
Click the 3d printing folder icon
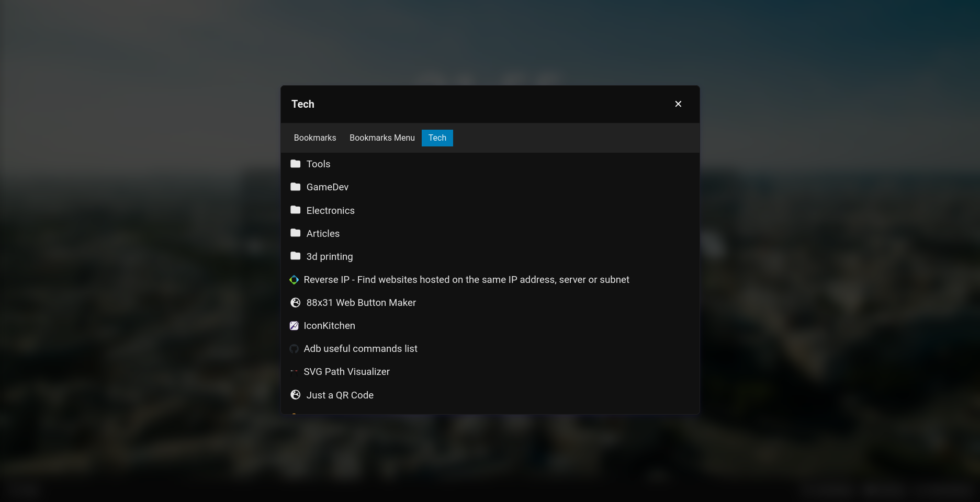pyautogui.click(x=296, y=256)
